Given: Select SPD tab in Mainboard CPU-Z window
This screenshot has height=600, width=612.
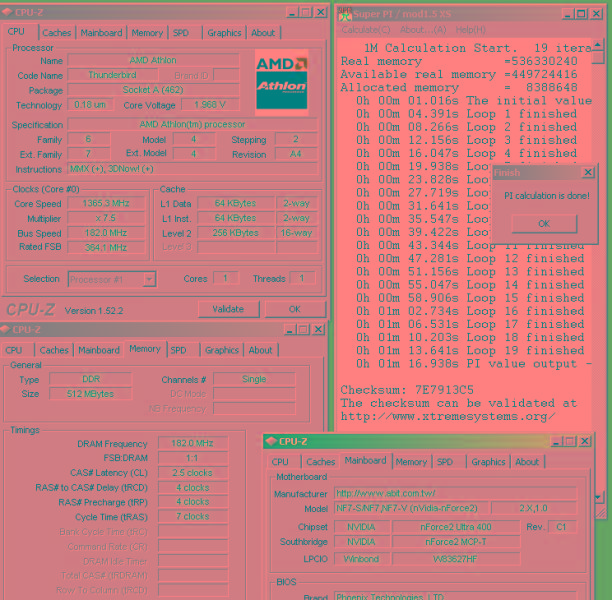Looking at the screenshot, I should (445, 462).
